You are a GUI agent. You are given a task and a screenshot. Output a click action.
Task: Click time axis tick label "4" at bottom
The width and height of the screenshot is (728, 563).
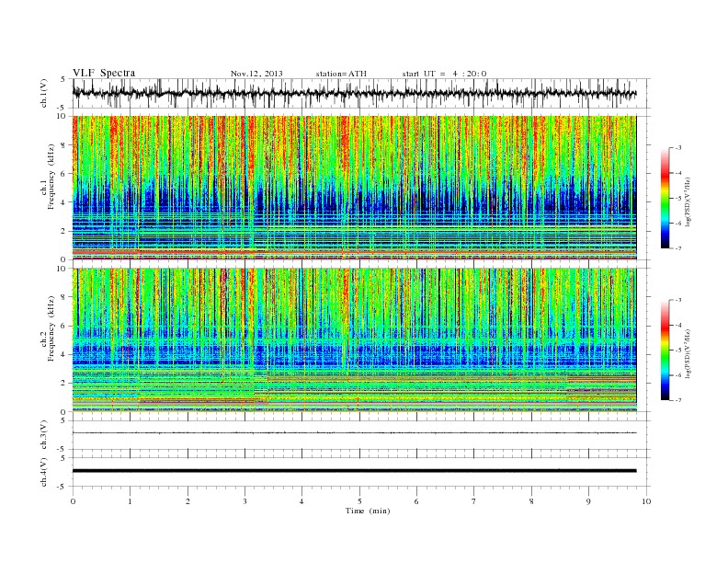coord(301,501)
